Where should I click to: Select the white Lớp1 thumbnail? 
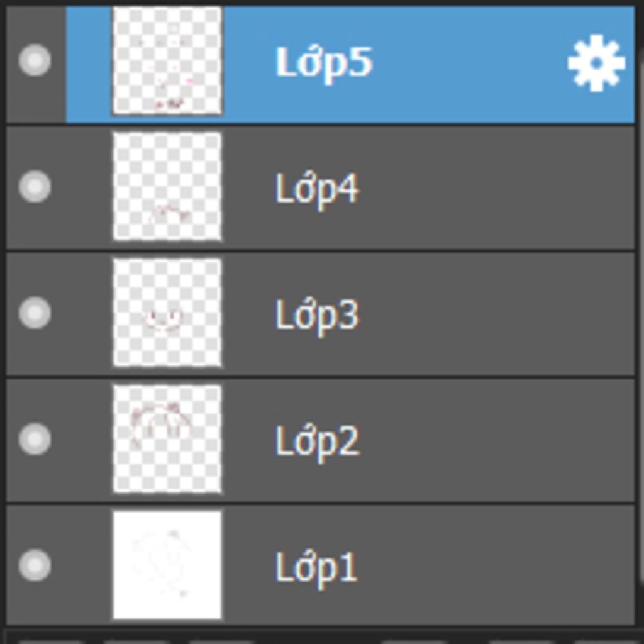pos(167,565)
